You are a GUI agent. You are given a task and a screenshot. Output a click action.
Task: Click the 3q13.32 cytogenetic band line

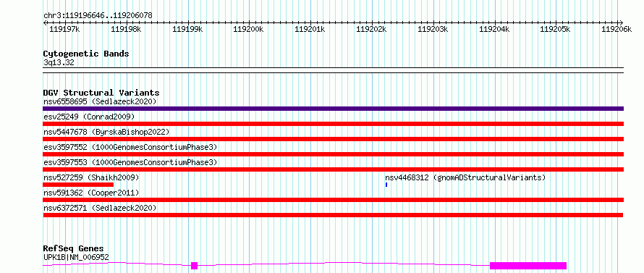[x=333, y=70]
